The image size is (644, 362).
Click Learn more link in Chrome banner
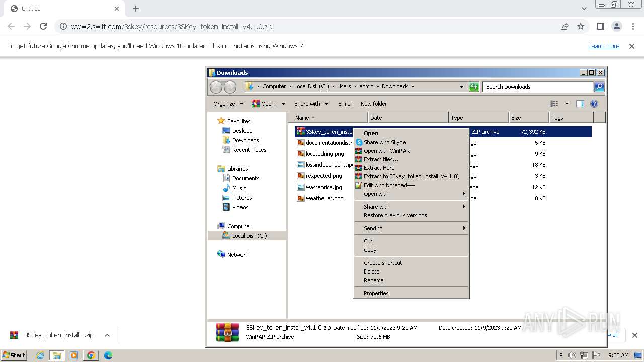point(604,46)
